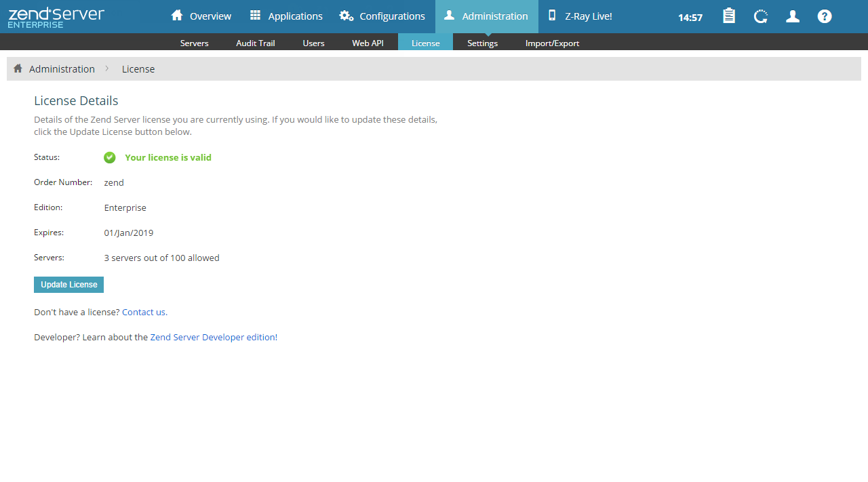Image resolution: width=868 pixels, height=482 pixels.
Task: Click the order number value 'zend'
Action: (x=114, y=182)
